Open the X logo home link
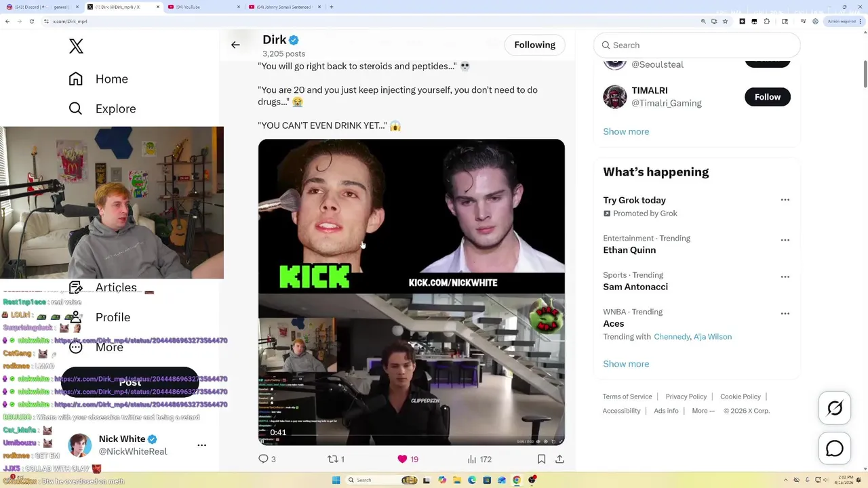Image resolution: width=868 pixels, height=488 pixels. tap(76, 46)
